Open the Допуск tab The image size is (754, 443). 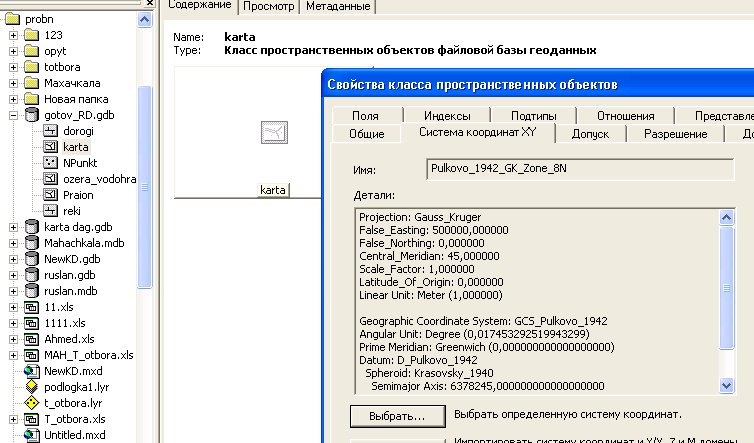coord(591,134)
